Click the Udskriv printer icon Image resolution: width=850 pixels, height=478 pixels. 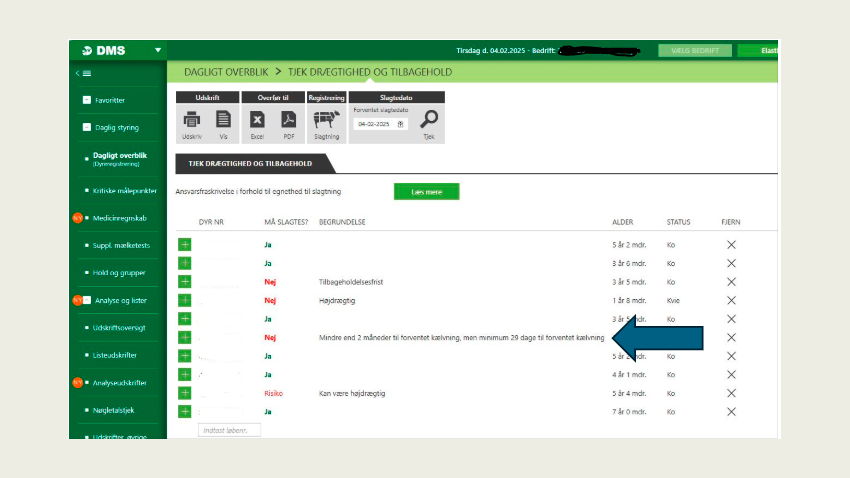click(x=191, y=119)
